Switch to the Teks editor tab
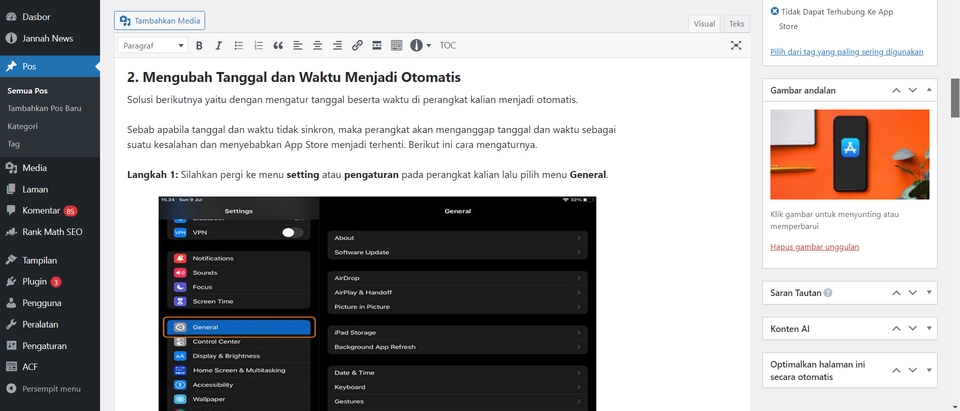Screen dimensions: 960x411 click(x=737, y=24)
